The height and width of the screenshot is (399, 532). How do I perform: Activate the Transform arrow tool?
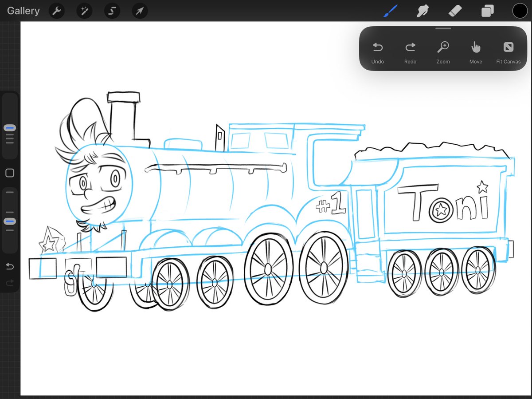140,11
